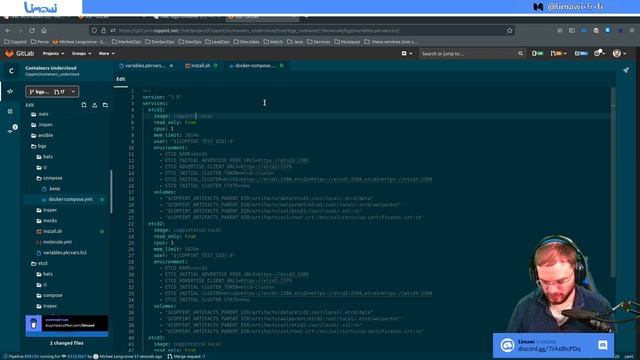Open the branch selector dropdown

(x=52, y=92)
